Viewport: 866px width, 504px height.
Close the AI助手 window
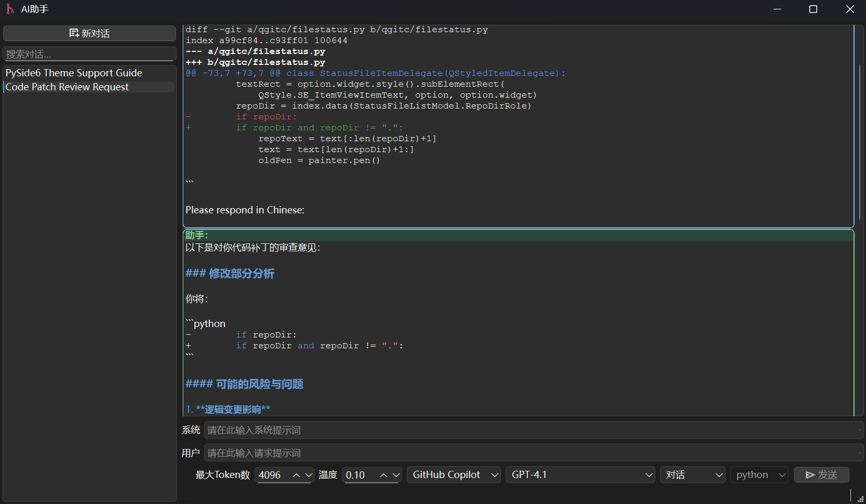[x=850, y=9]
